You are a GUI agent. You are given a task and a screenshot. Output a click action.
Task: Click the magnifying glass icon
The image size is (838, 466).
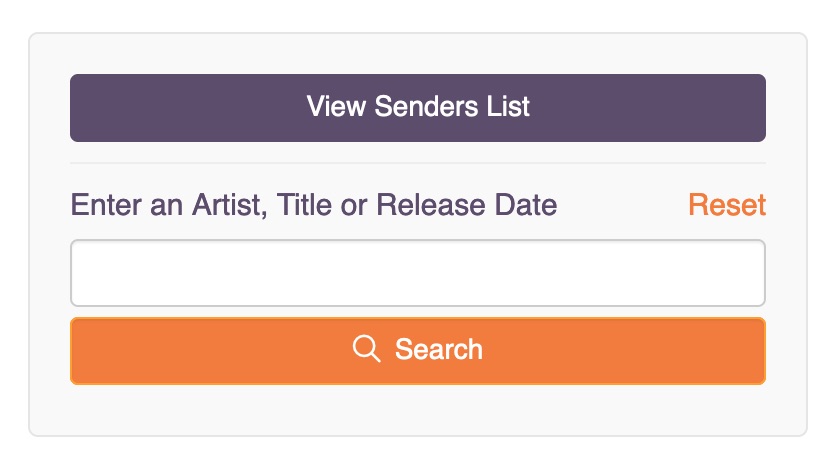click(x=367, y=349)
